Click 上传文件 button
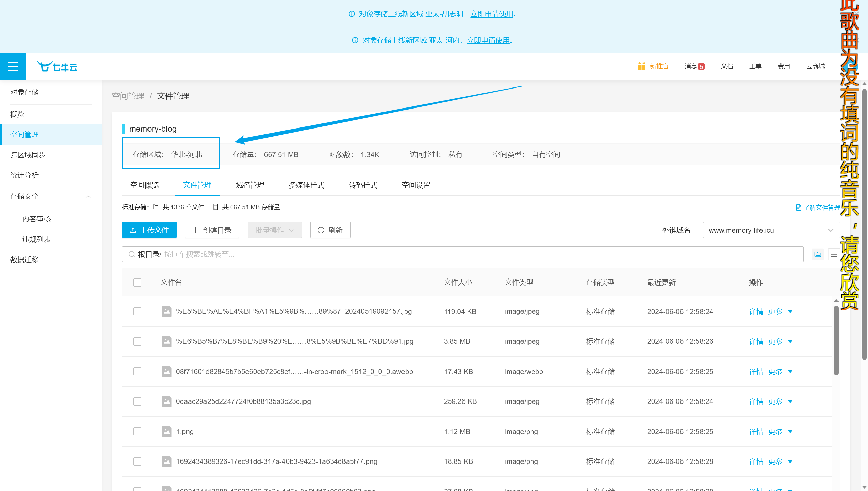868x491 pixels. [x=149, y=230]
